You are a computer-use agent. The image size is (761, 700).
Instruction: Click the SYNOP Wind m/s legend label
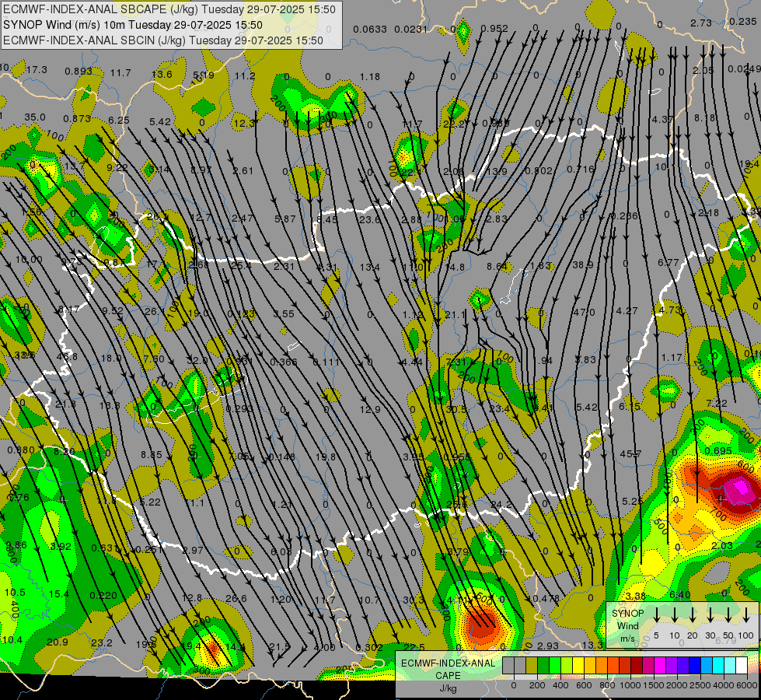(627, 626)
